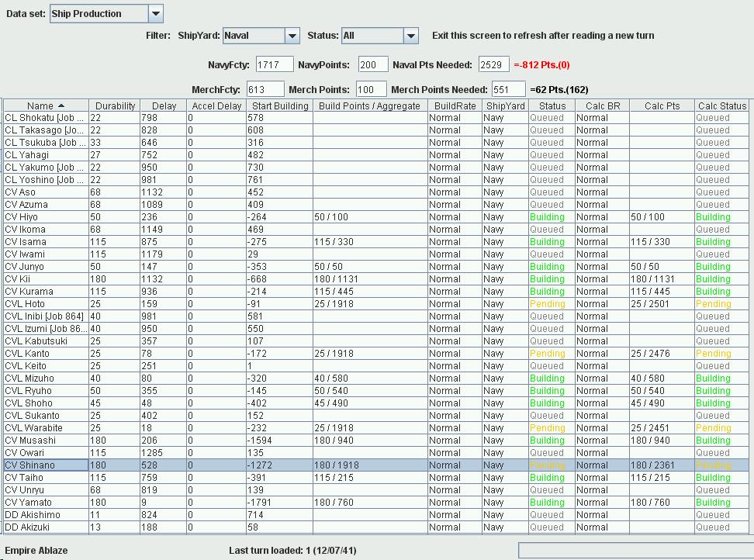The width and height of the screenshot is (754, 560).
Task: Focus the NavyFcty input field
Action: tap(274, 65)
